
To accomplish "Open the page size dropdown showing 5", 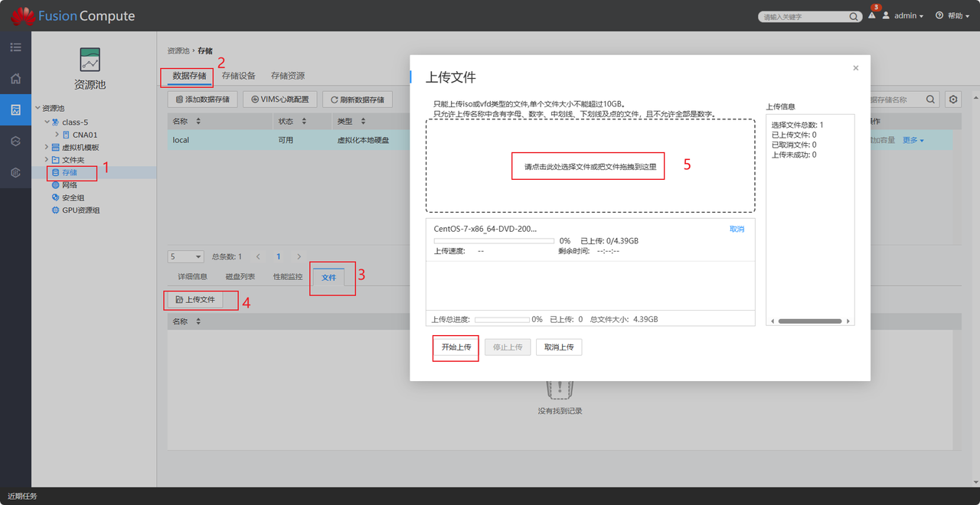I will tap(186, 257).
